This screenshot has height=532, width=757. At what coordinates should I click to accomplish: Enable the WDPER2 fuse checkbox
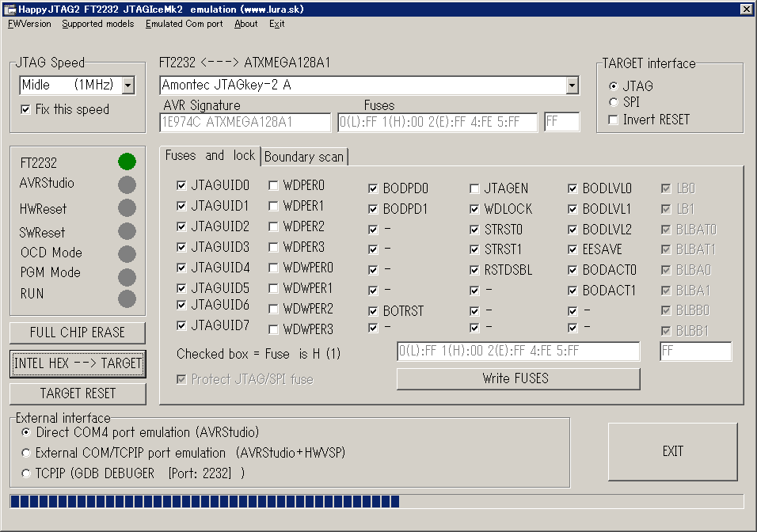click(273, 226)
